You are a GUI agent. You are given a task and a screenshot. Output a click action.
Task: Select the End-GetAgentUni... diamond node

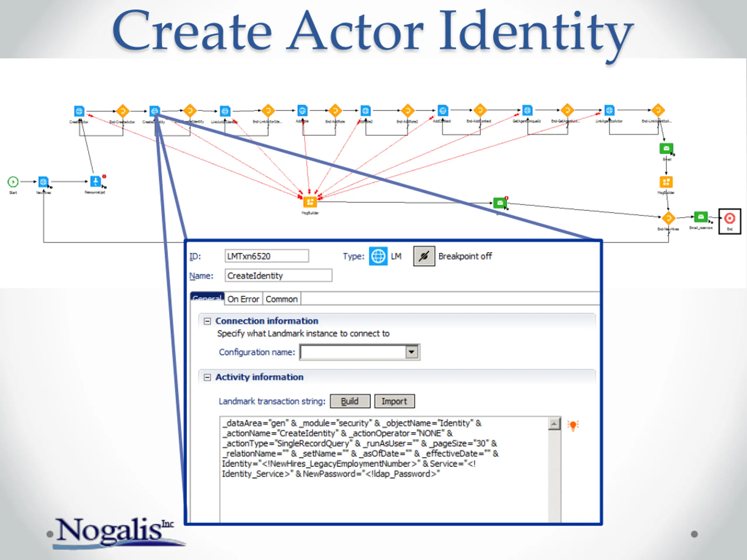[x=567, y=110]
